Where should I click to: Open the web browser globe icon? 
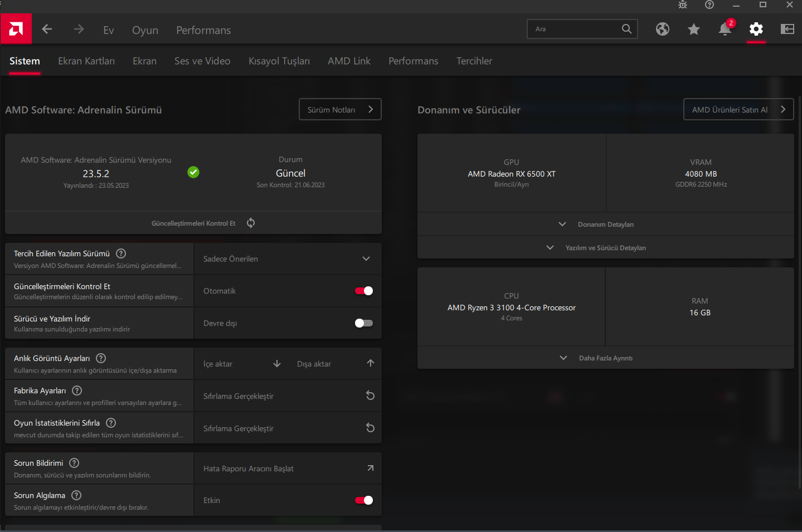click(x=662, y=29)
